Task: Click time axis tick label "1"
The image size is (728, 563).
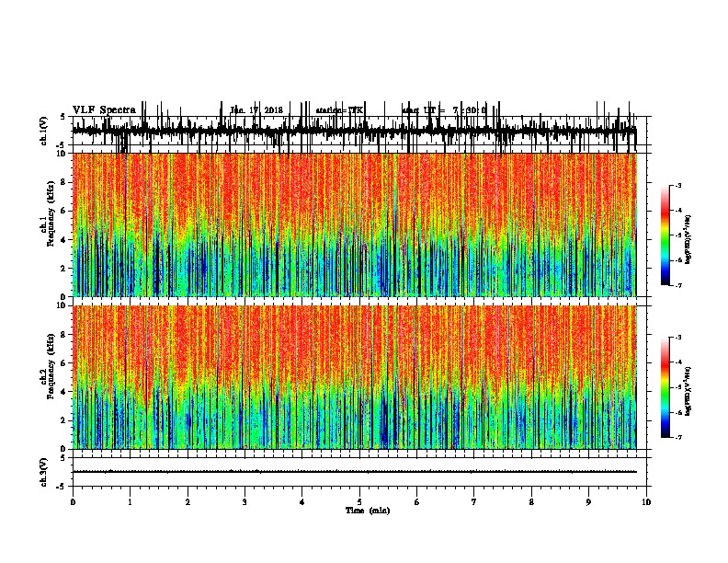Action: 130,502
